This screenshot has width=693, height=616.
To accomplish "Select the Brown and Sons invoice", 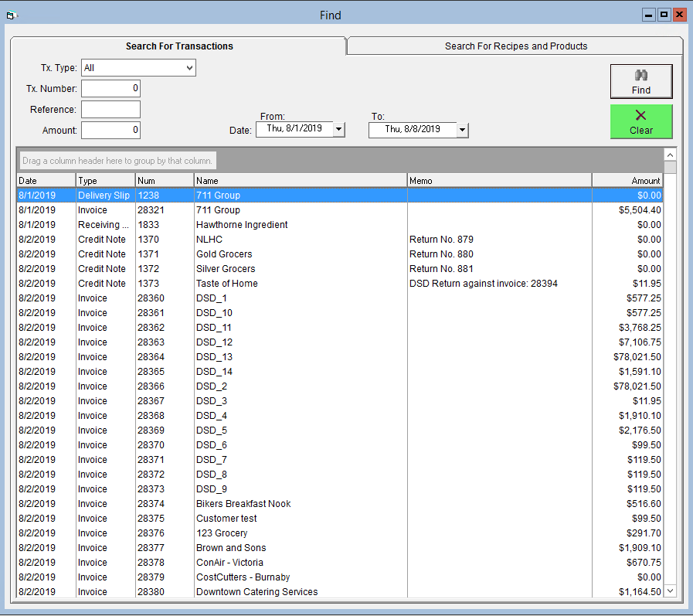I will point(339,548).
